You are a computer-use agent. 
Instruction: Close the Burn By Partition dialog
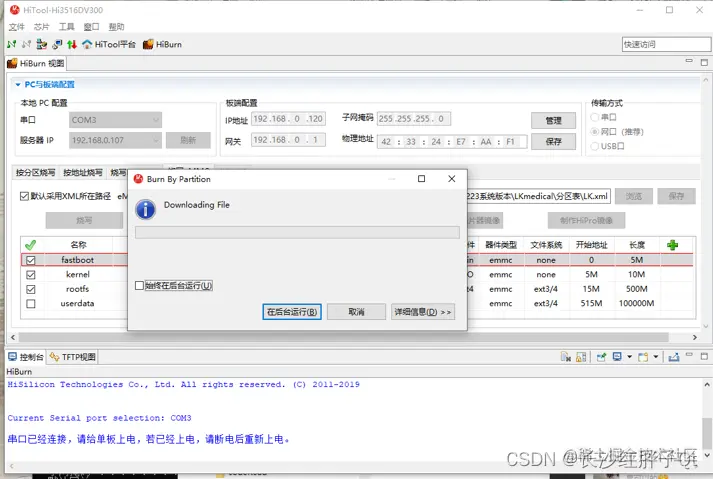452,179
